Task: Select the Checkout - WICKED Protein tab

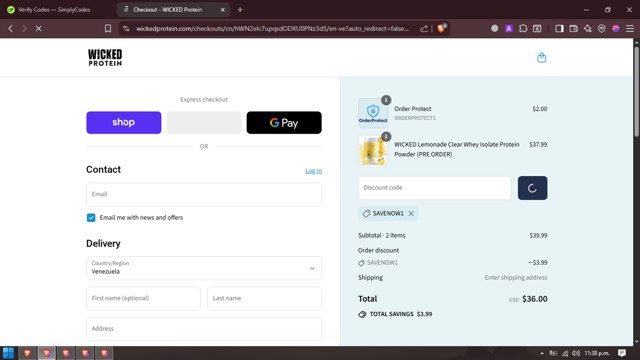Action: (168, 9)
